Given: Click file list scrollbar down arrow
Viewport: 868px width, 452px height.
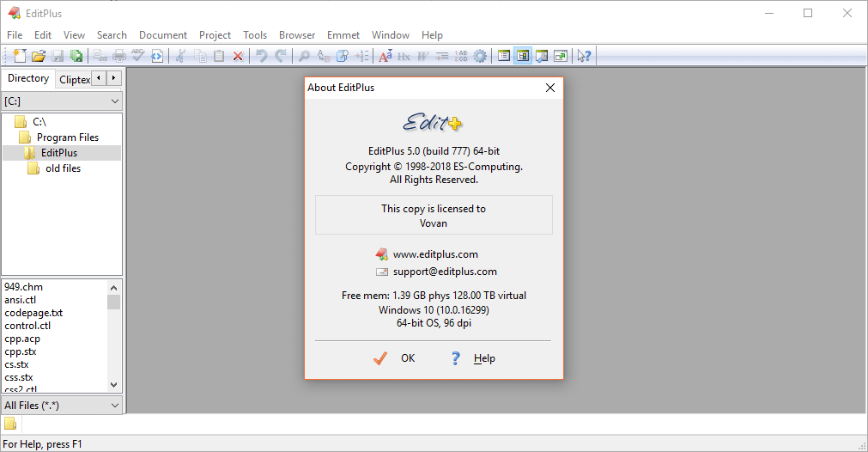Looking at the screenshot, I should (113, 384).
